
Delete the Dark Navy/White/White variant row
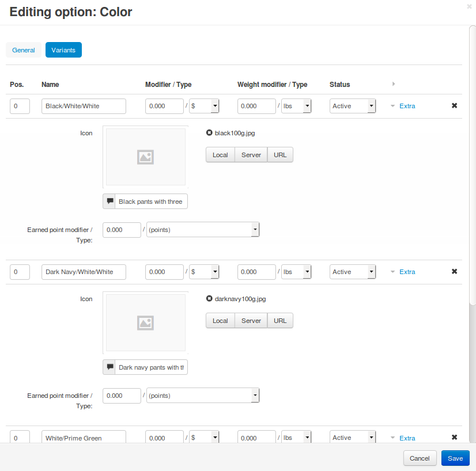(454, 271)
